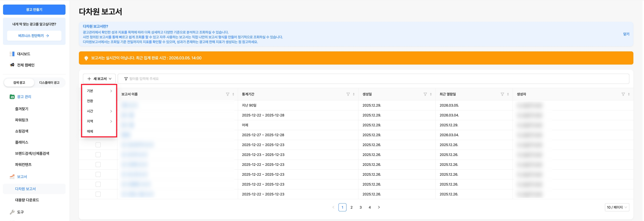Tick the checkbox in the last table row
The image size is (644, 221).
[x=98, y=194]
